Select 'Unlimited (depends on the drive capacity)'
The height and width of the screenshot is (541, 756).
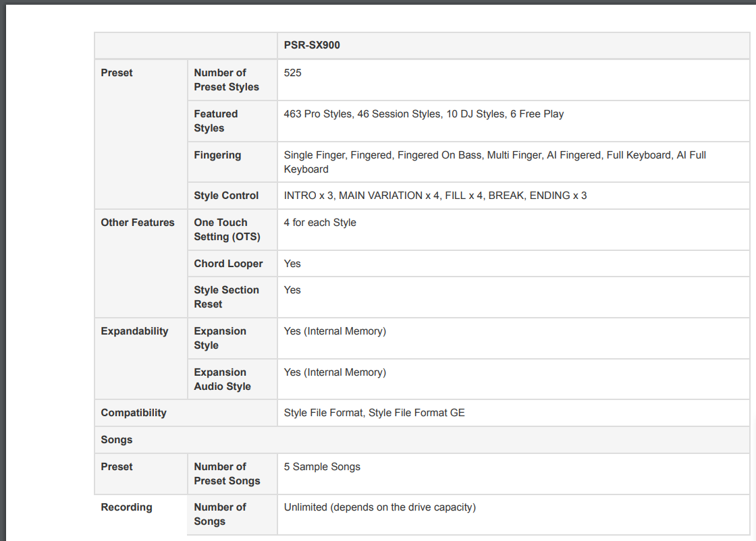coord(379,507)
